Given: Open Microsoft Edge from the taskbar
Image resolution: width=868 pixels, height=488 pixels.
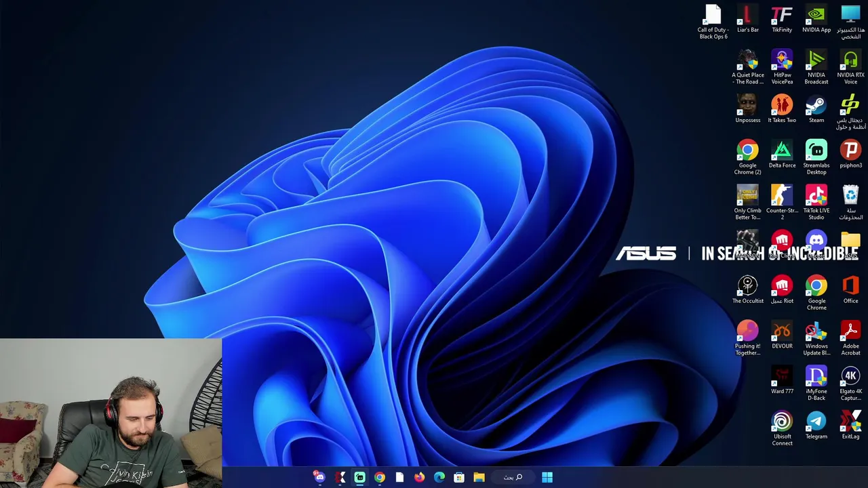Looking at the screenshot, I should [439, 477].
